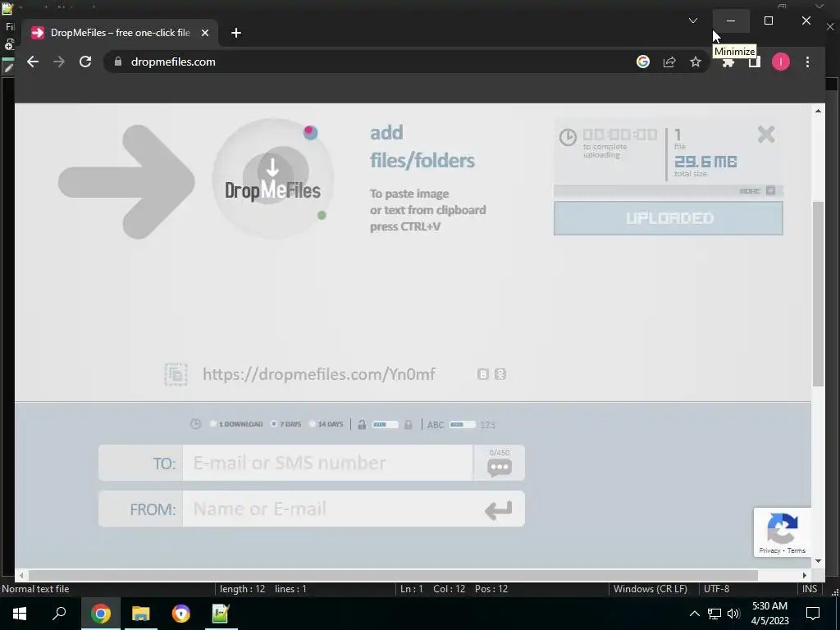This screenshot has height=630, width=840.
Task: Select the 14 Days storage option
Action: (x=326, y=424)
